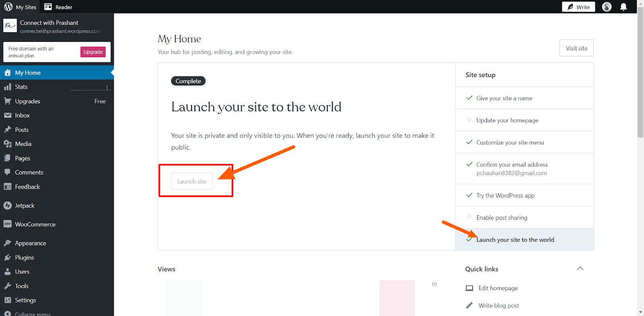This screenshot has height=316, width=644.
Task: Select the Confirm your email address step
Action: click(524, 169)
